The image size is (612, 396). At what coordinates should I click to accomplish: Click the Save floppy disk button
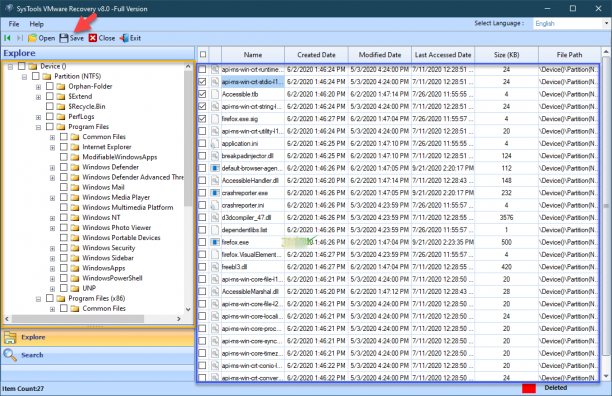(x=71, y=38)
